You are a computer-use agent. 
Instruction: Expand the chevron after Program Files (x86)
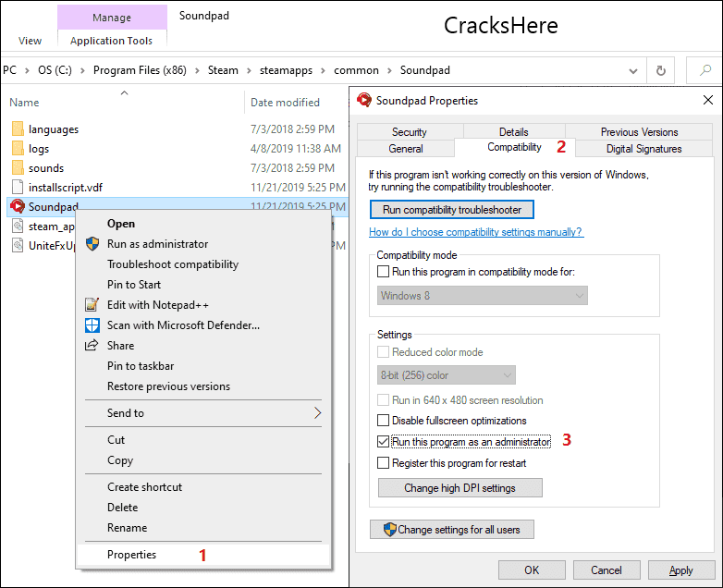[x=197, y=70]
